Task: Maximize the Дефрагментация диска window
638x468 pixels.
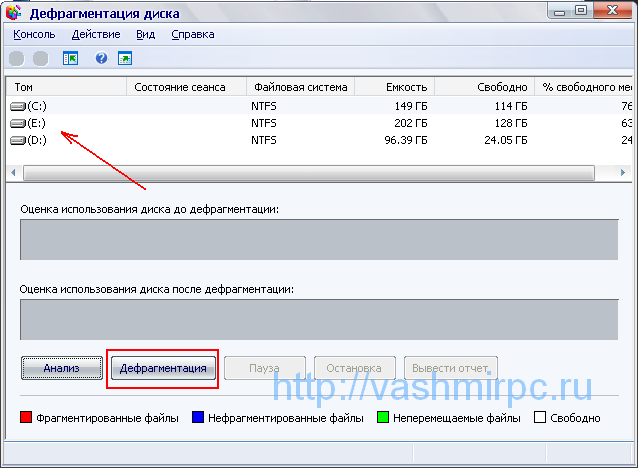Action: 581,11
